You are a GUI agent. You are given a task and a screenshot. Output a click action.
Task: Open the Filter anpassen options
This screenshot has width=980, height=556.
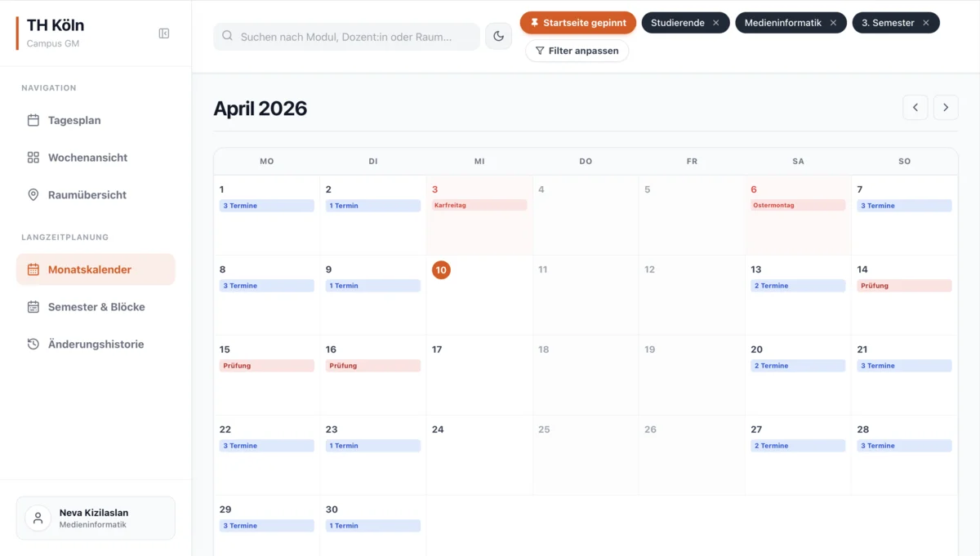pyautogui.click(x=577, y=51)
